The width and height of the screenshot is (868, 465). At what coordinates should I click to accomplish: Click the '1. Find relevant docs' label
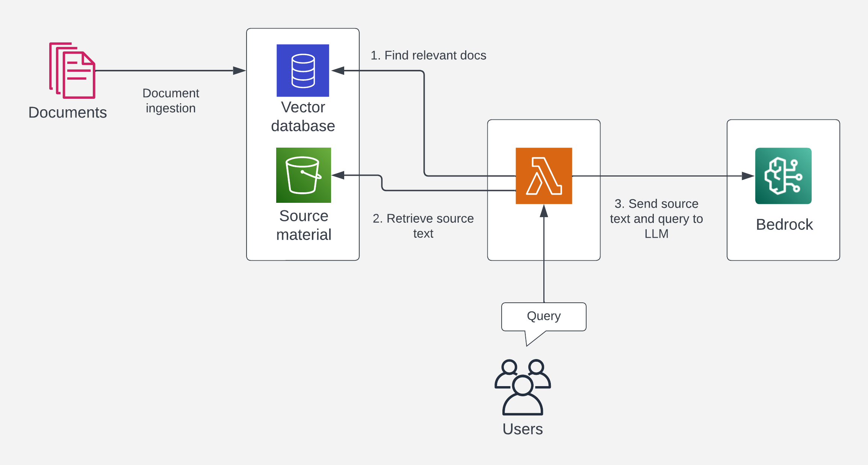point(428,55)
